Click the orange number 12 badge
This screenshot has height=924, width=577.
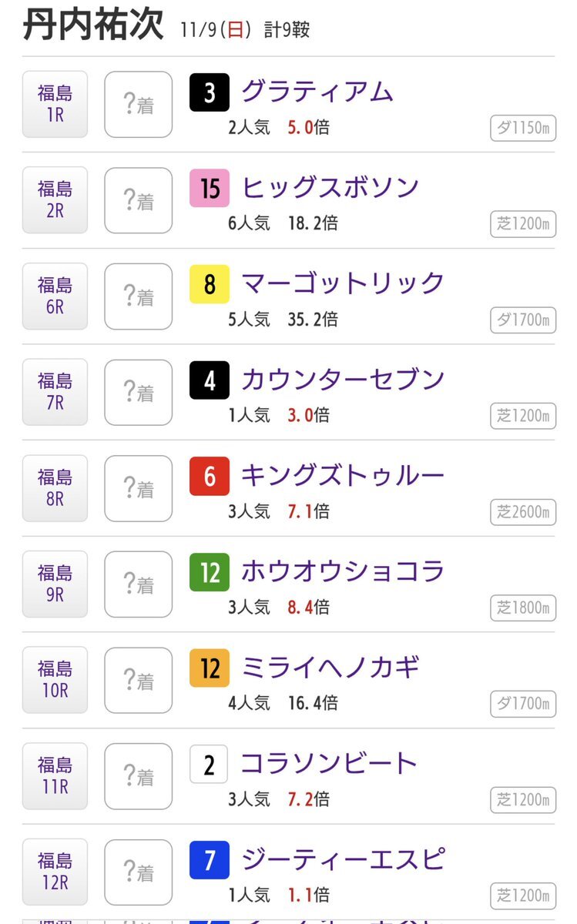210,668
